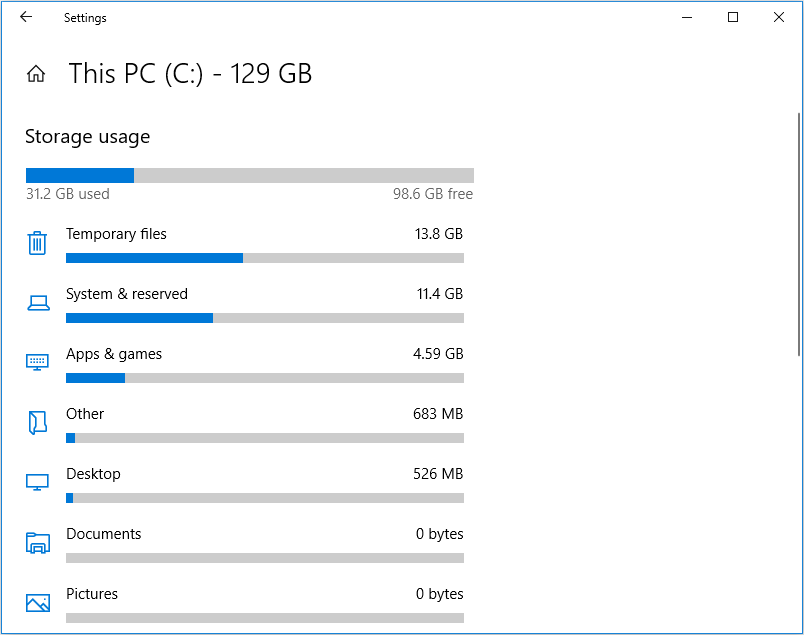Click the Documents folder icon
This screenshot has width=804, height=635.
point(38,543)
